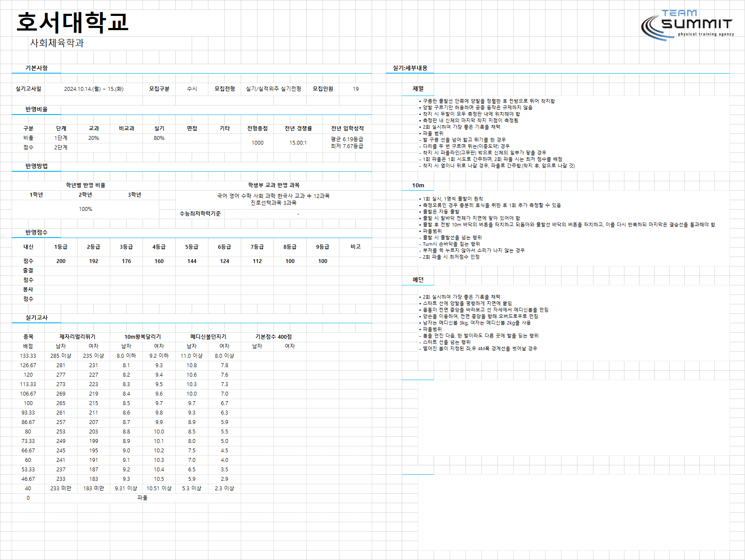Viewport: 745px width, 560px height.
Task: Click the 사회체육학과 subtitle
Action: tap(57, 43)
